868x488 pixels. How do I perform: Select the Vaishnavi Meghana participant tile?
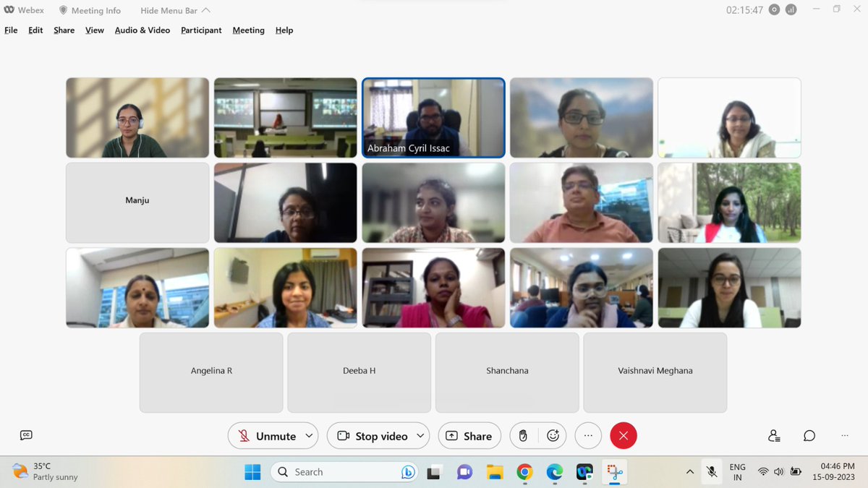(655, 372)
